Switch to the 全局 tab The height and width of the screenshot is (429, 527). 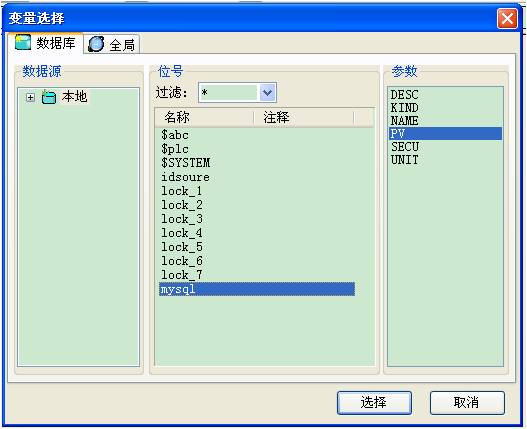tap(112, 44)
